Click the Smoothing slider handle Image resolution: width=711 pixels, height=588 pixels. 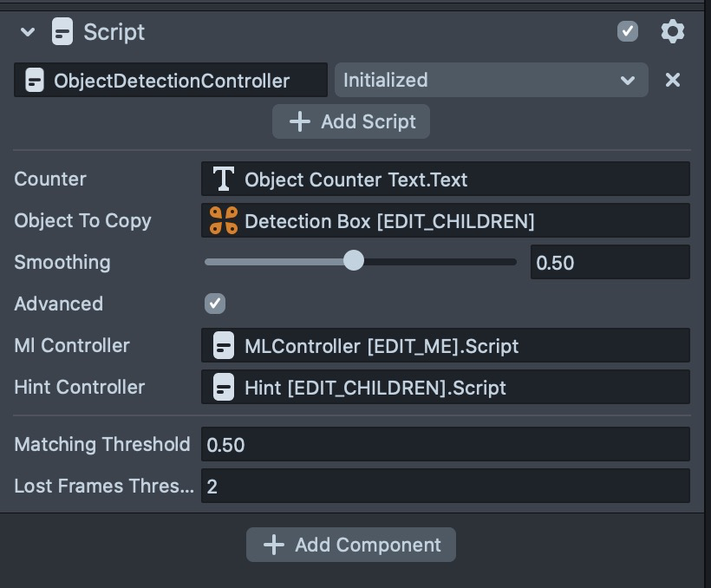[354, 261]
